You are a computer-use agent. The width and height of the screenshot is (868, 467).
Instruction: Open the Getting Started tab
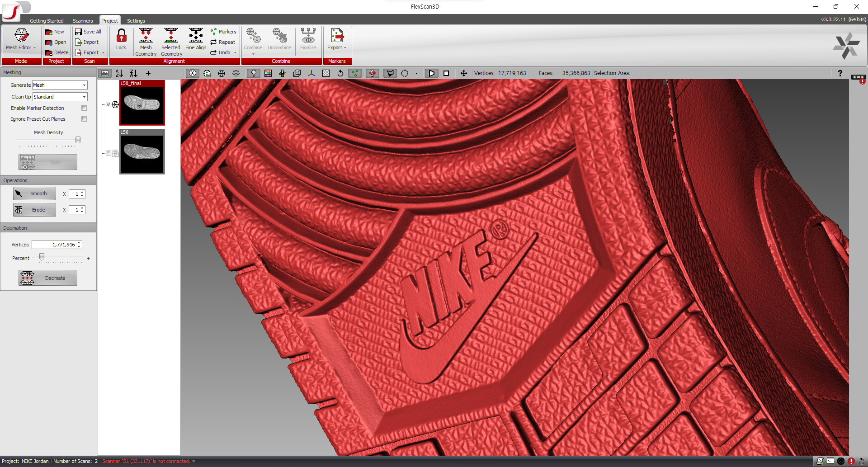pyautogui.click(x=47, y=21)
